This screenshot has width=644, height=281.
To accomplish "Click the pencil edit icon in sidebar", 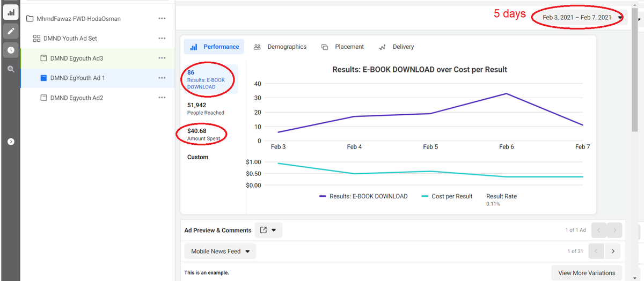I will [x=10, y=31].
